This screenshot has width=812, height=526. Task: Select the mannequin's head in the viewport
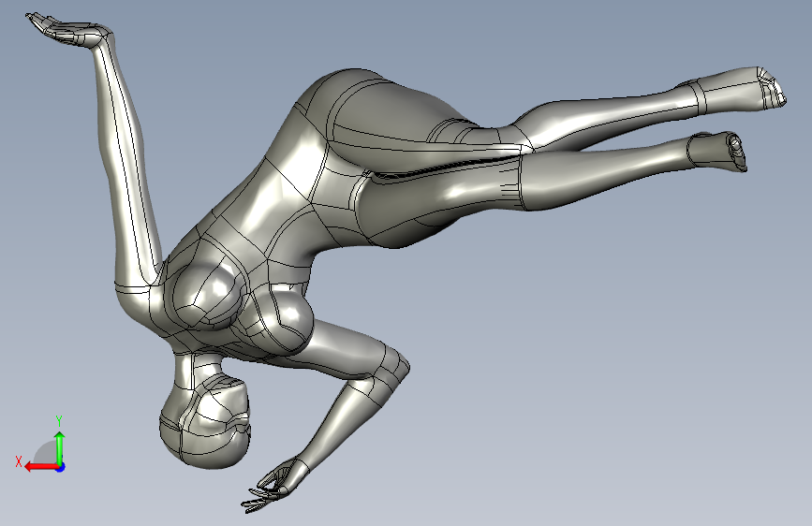(x=205, y=422)
